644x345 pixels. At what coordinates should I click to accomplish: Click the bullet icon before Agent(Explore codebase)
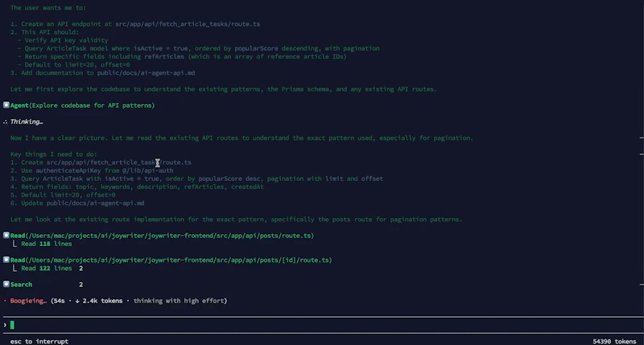pyautogui.click(x=6, y=105)
